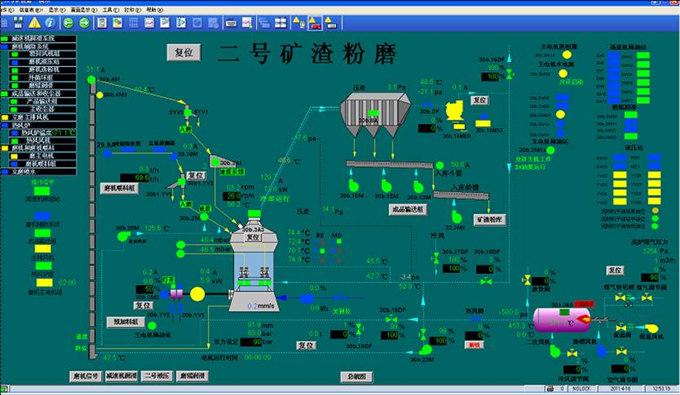This screenshot has height=395, width=680.
Task: Click the 复位 button beside the title
Action: pos(184,52)
